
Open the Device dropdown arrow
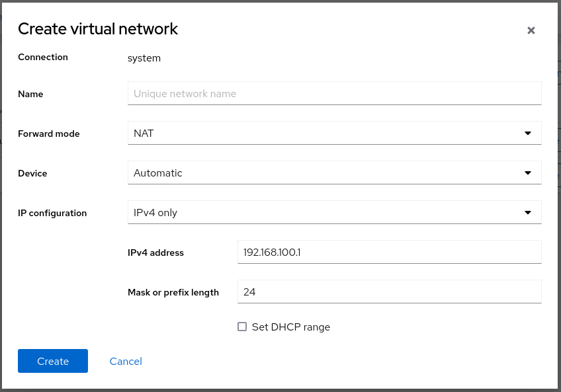click(x=528, y=173)
